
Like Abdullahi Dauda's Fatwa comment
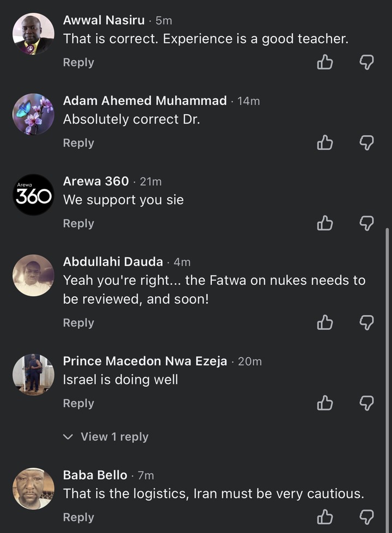pos(325,323)
